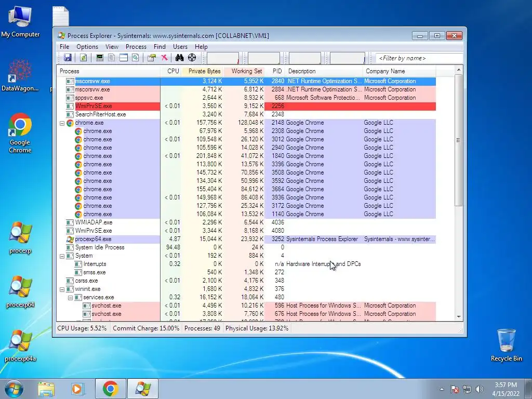The image size is (532, 399).
Task: Click the Refresh Now toolbar icon
Action: pos(83,58)
